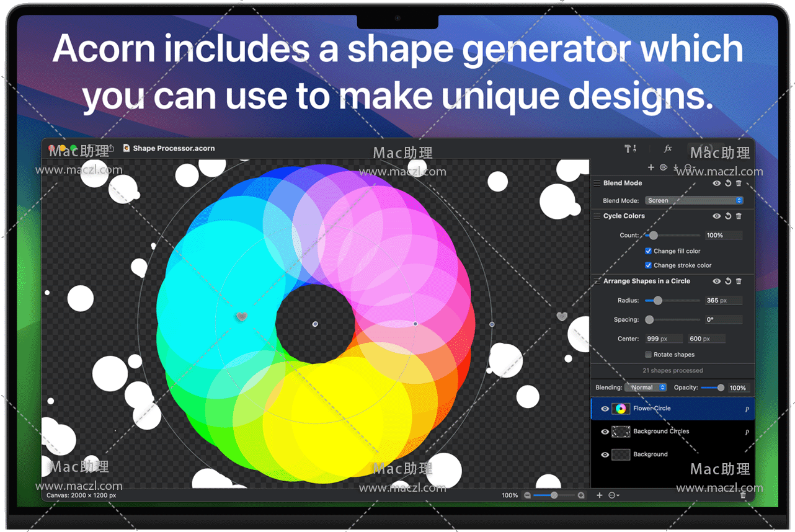Disable Change stroke color checkbox

648,265
